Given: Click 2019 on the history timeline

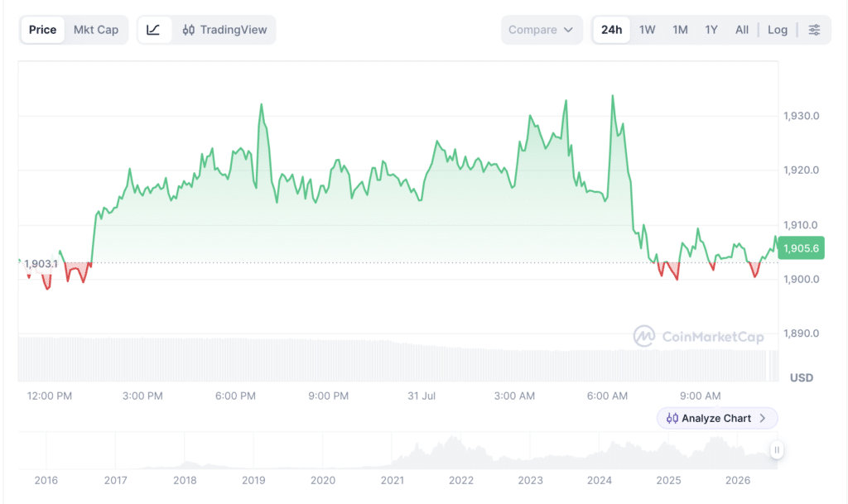Looking at the screenshot, I should click(253, 480).
